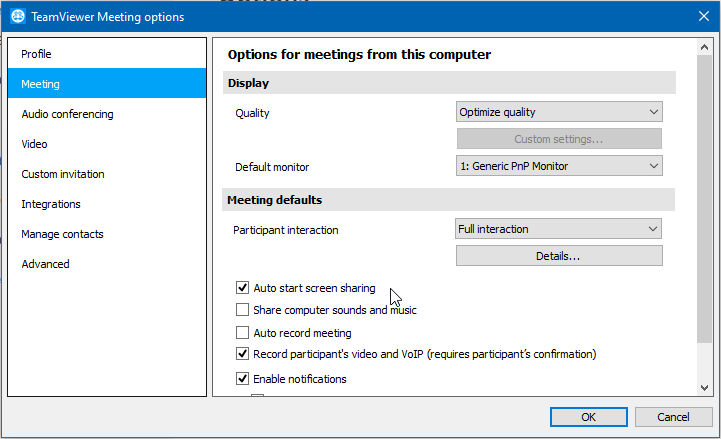Click the Details... button
The height and width of the screenshot is (439, 721).
pyautogui.click(x=559, y=256)
